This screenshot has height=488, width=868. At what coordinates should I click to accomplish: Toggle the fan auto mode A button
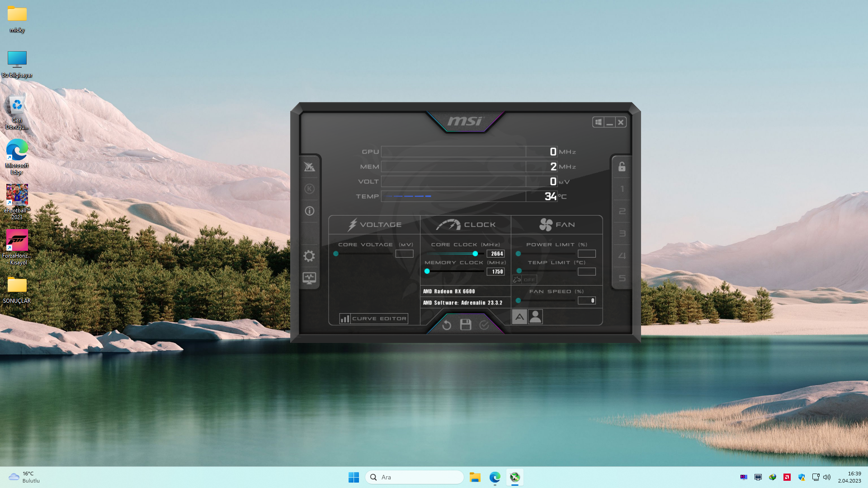(519, 317)
